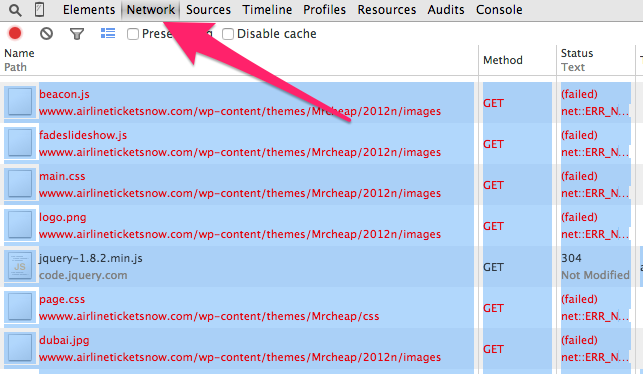Select the jquery-1.8.2.min.js JS file icon
Screen dimensions: 643x374
[20, 267]
